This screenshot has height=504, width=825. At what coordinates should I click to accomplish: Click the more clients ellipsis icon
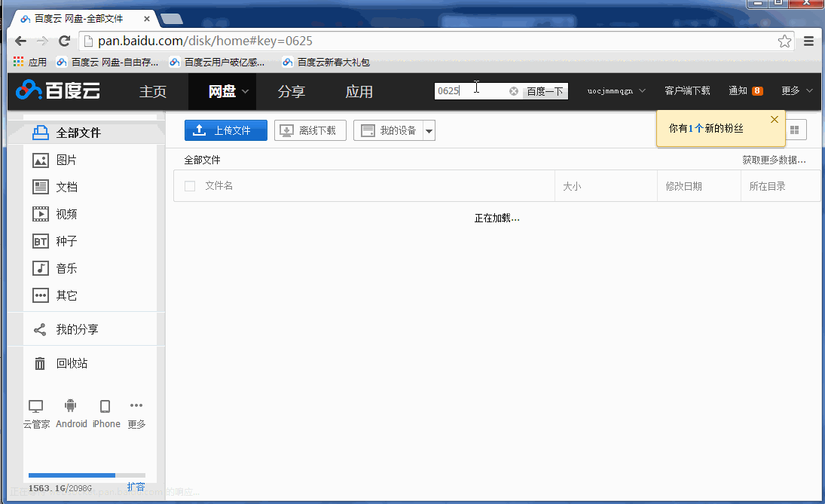[x=136, y=405]
